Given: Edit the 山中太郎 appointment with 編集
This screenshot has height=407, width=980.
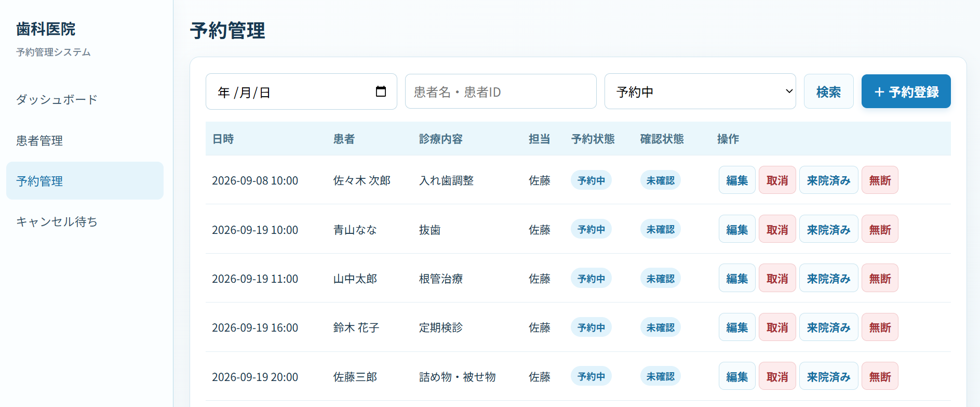Looking at the screenshot, I should click(737, 278).
